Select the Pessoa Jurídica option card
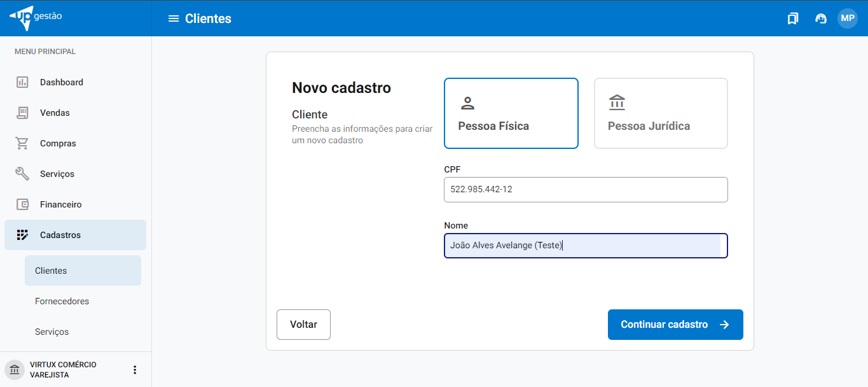868x387 pixels. click(661, 113)
